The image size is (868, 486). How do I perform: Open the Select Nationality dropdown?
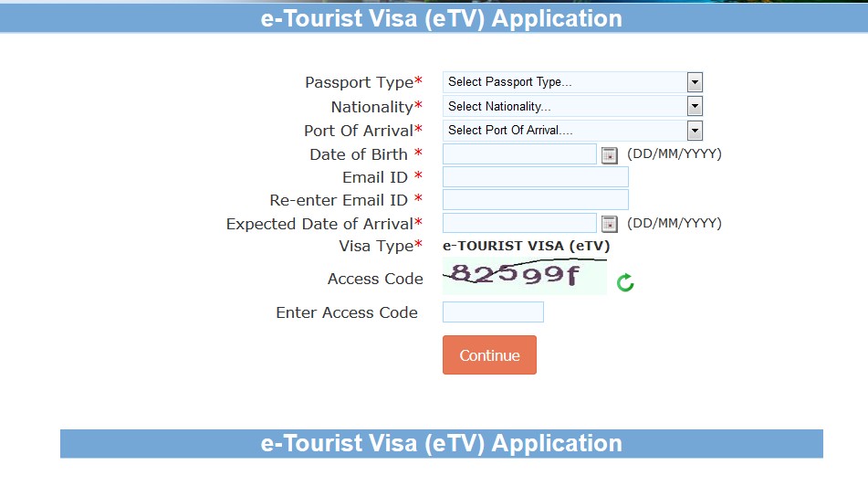(x=572, y=106)
